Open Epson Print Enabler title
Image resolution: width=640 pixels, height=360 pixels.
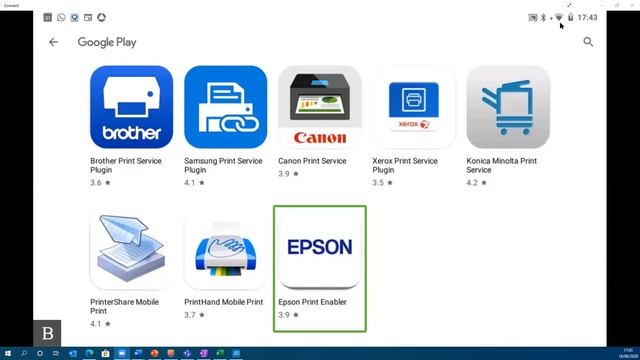point(313,302)
